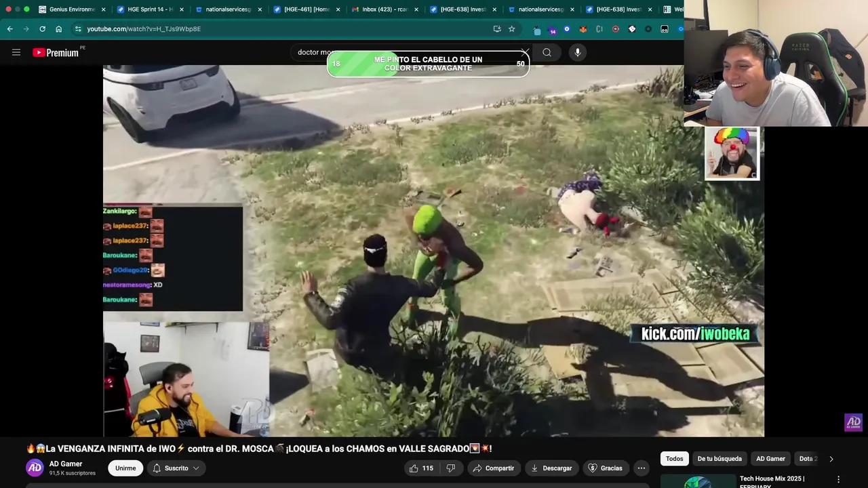
Task: Open the red circular extension icon
Action: [616, 29]
